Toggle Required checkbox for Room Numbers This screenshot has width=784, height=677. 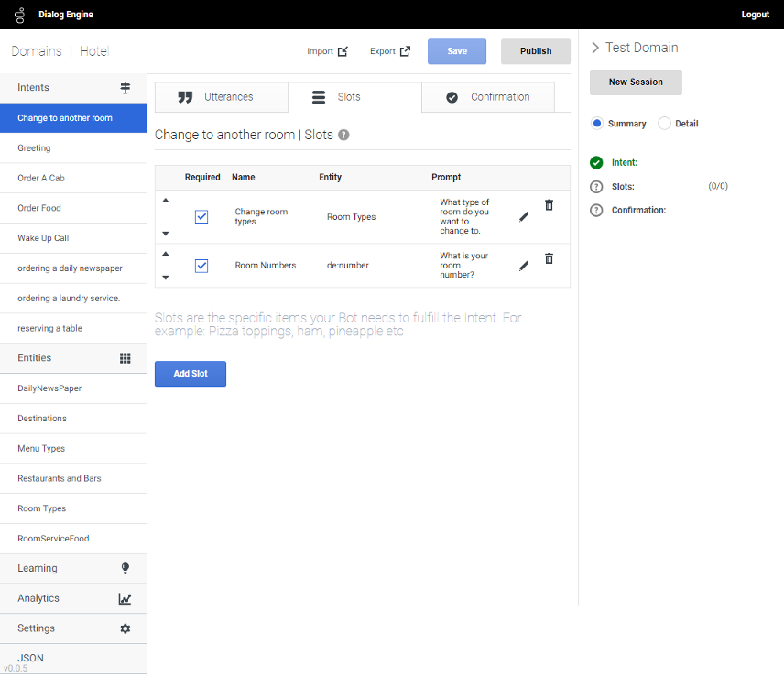201,266
